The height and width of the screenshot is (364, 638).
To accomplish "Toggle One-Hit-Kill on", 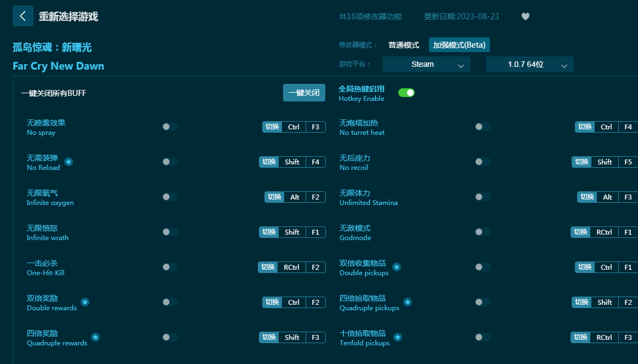I will (x=170, y=267).
